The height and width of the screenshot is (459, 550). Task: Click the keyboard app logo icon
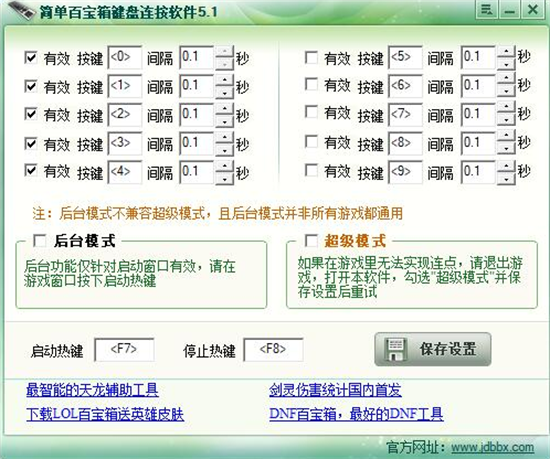21,11
